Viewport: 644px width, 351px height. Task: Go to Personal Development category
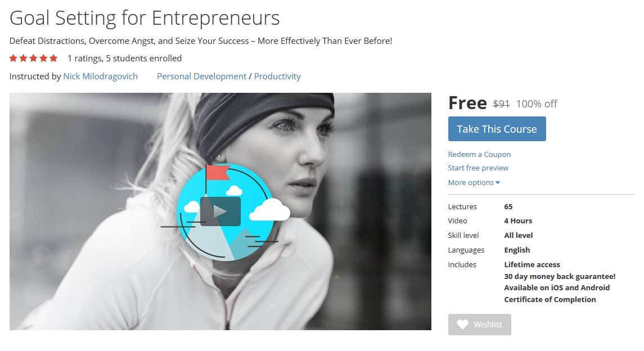pyautogui.click(x=202, y=76)
